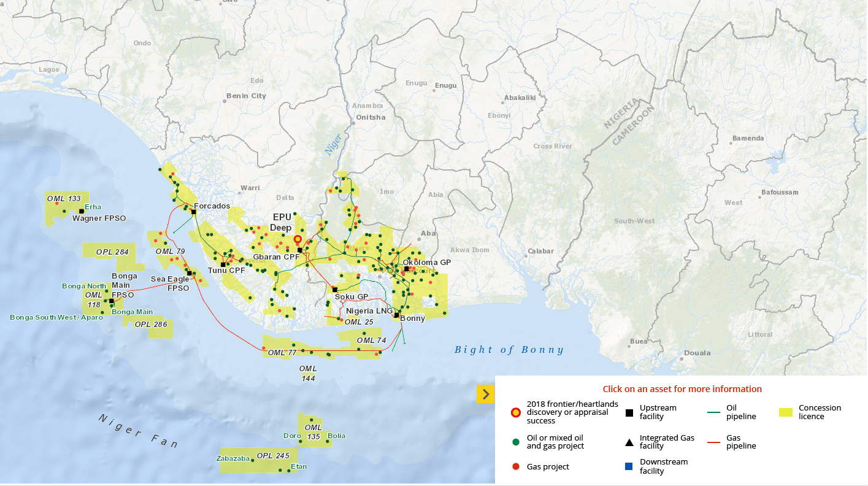Select the Bonga North project label

tap(84, 285)
